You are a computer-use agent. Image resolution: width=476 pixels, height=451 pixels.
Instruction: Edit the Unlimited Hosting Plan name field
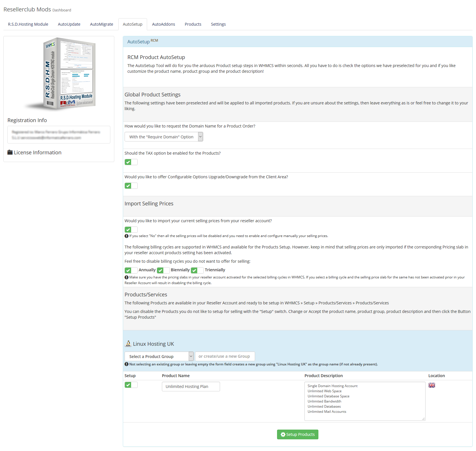pos(191,387)
